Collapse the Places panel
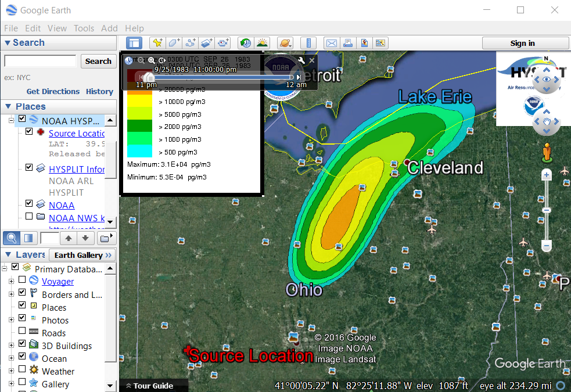Image resolution: width=571 pixels, height=392 pixels. pyautogui.click(x=8, y=107)
